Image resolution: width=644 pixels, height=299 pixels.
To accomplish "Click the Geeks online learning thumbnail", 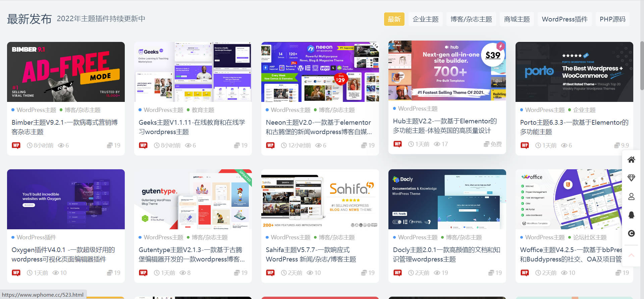I will pos(193,72).
